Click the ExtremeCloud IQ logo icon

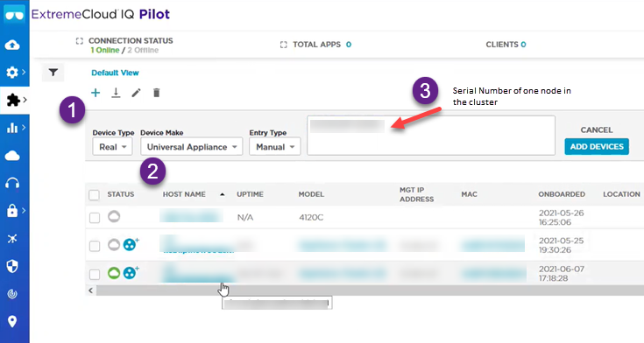point(14,14)
